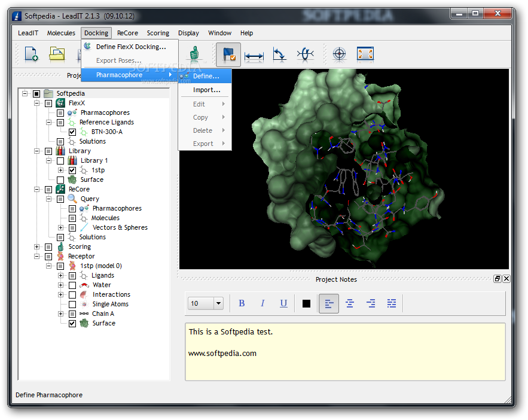This screenshot has height=420, width=528.
Task: Click the center view crosshair icon
Action: click(x=340, y=54)
